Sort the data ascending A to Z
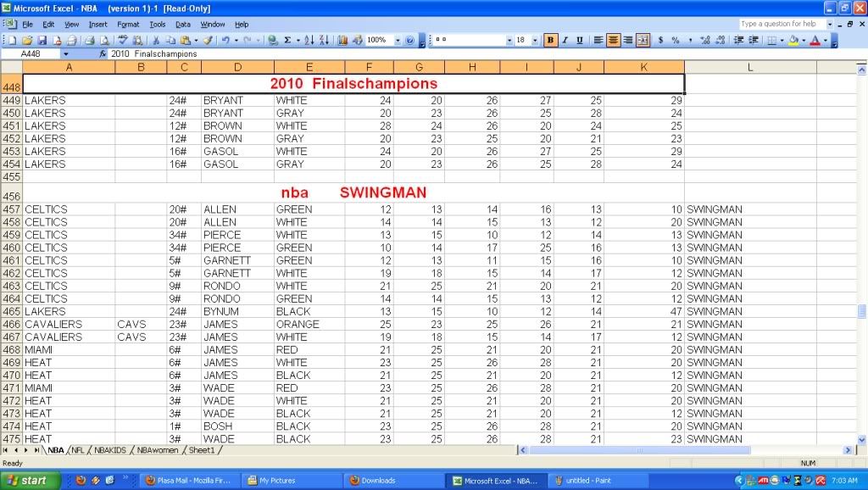The image size is (868, 490). (309, 40)
